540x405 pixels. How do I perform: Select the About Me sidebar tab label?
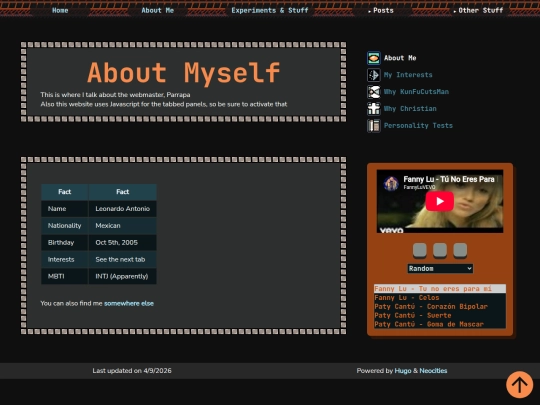[x=400, y=58]
